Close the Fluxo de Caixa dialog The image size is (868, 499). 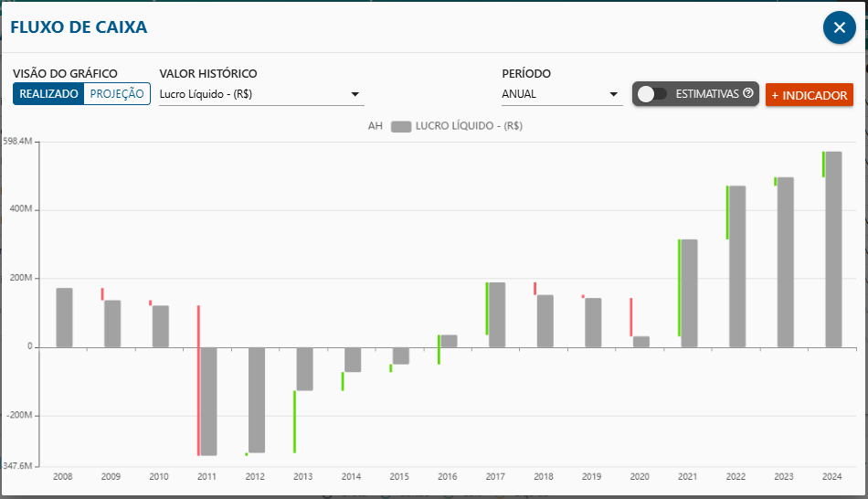pyautogui.click(x=839, y=27)
